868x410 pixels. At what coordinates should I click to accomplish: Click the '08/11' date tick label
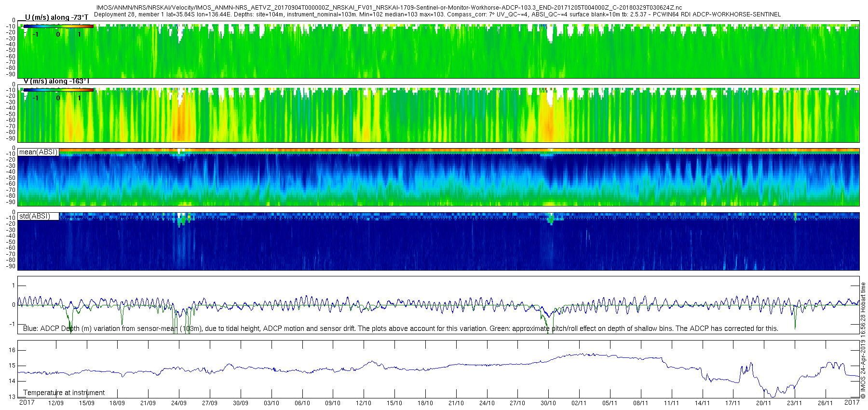(641, 403)
